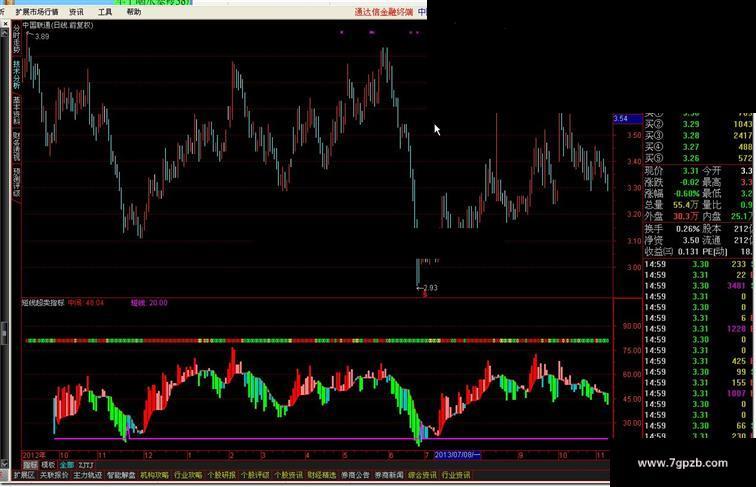Open the 关联报价 bottom tab
Image resolution: width=756 pixels, height=487 pixels.
(54, 475)
